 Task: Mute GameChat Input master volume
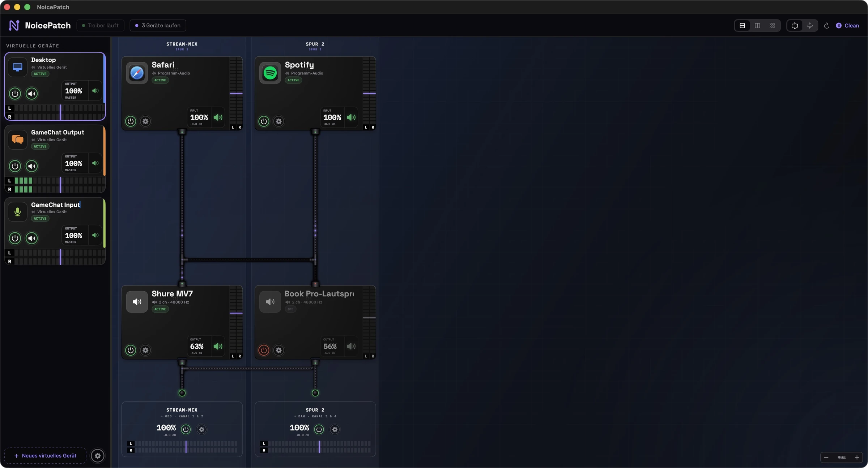click(95, 235)
